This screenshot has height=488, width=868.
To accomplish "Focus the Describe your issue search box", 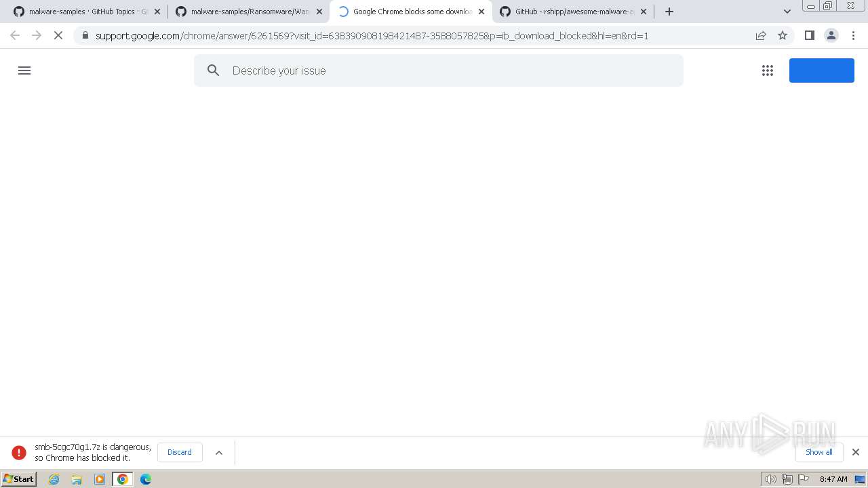I will coord(438,70).
